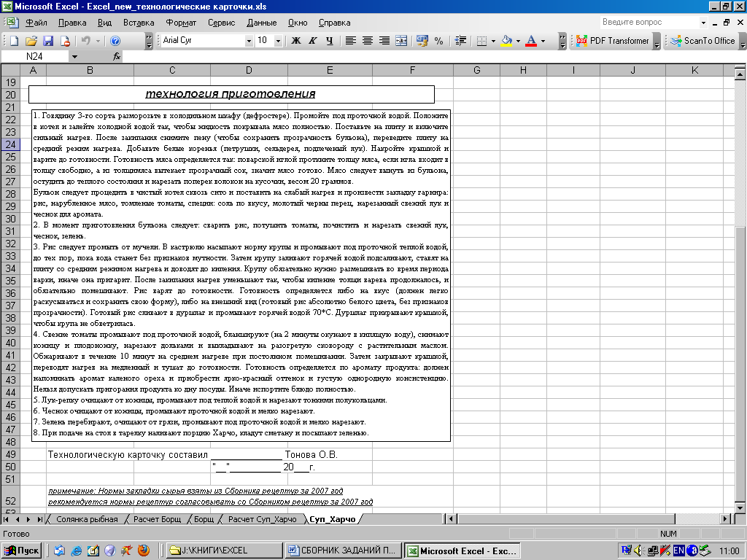
Task: Switch to СБОРНИК ЗАДАНИЙ Word taskbar window
Action: click(343, 551)
